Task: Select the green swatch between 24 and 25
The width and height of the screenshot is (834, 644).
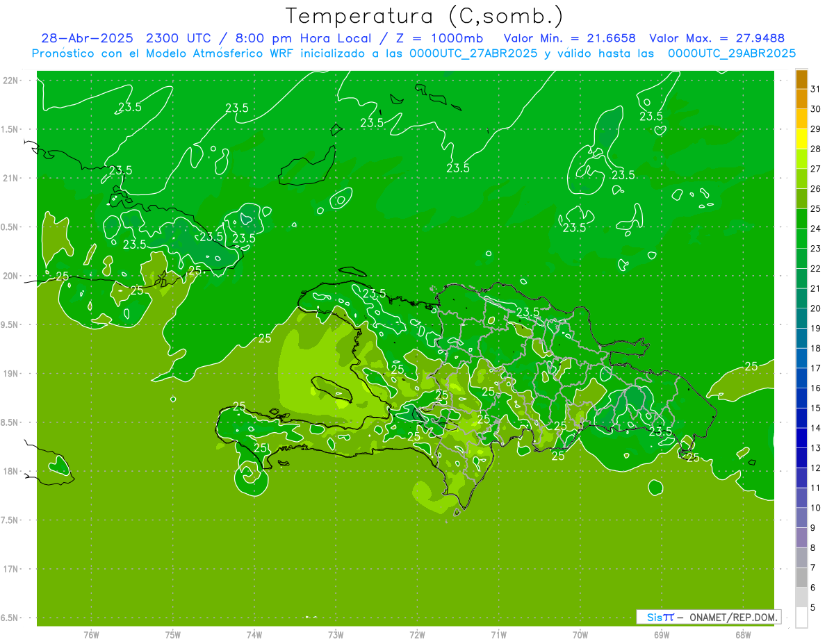Action: coord(801,219)
